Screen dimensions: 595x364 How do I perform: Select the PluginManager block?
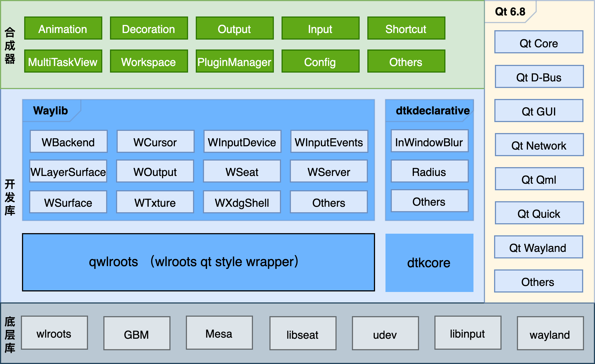(235, 61)
